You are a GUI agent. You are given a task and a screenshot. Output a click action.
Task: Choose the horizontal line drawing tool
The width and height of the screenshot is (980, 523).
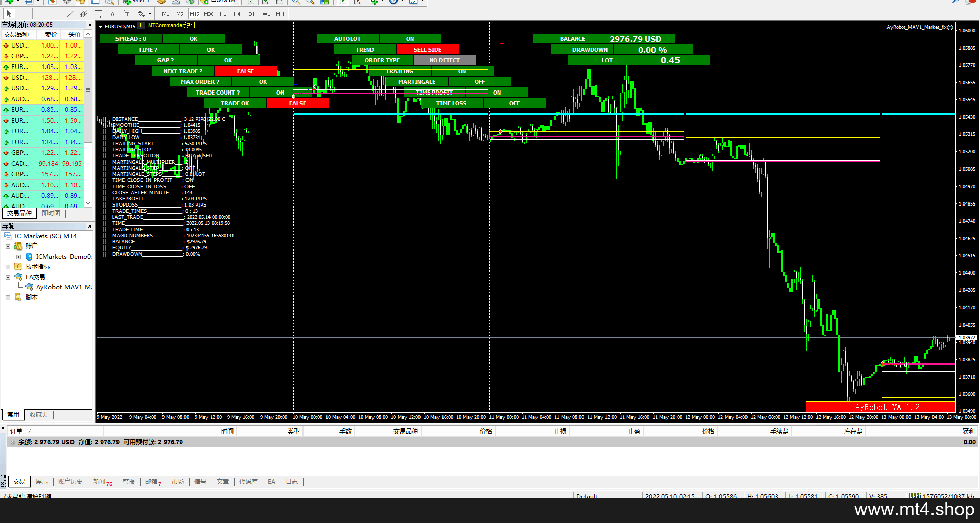click(55, 14)
